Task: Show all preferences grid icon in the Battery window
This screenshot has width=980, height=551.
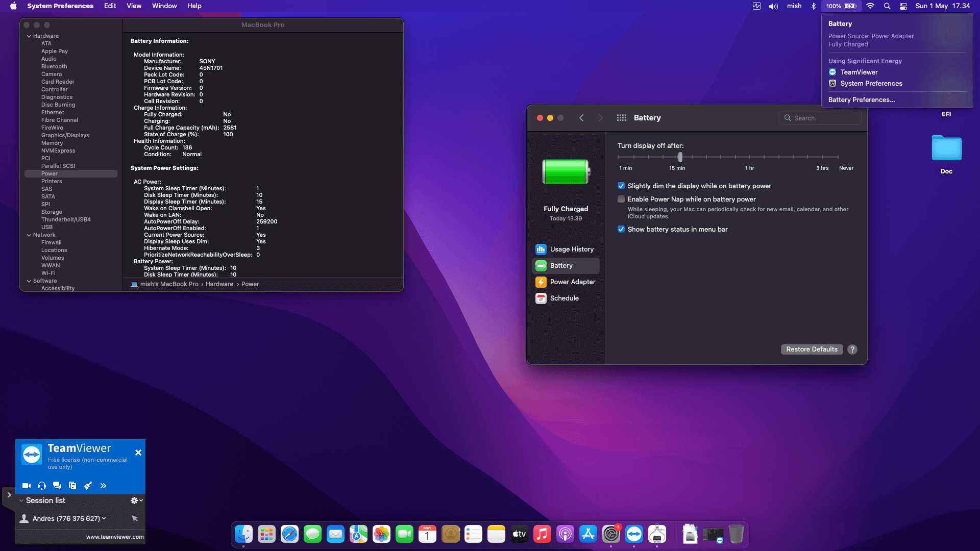Action: (621, 118)
